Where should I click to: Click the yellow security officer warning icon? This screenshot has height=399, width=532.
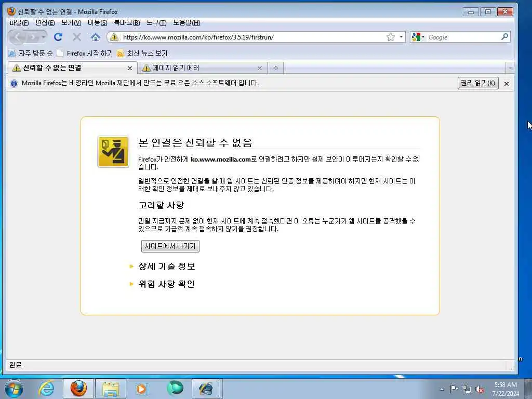point(113,152)
